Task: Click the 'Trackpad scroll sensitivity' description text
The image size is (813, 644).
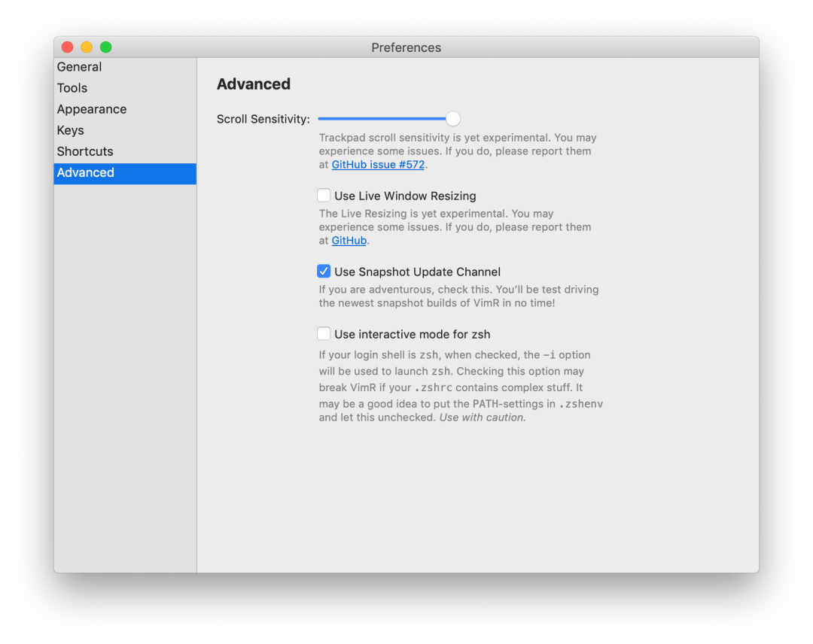Action: pyautogui.click(x=458, y=151)
